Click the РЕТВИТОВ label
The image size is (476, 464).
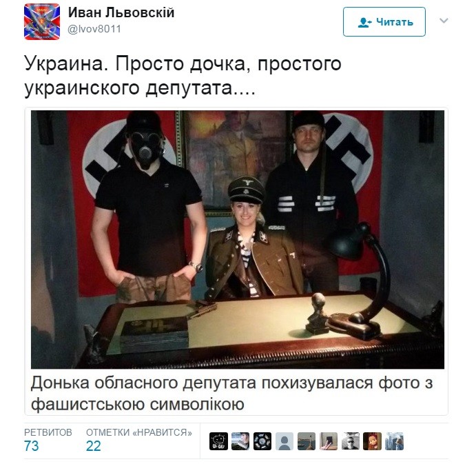point(48,432)
